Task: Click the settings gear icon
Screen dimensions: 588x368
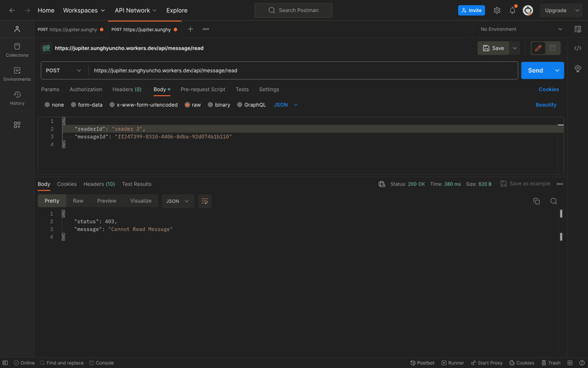Action: click(x=497, y=11)
